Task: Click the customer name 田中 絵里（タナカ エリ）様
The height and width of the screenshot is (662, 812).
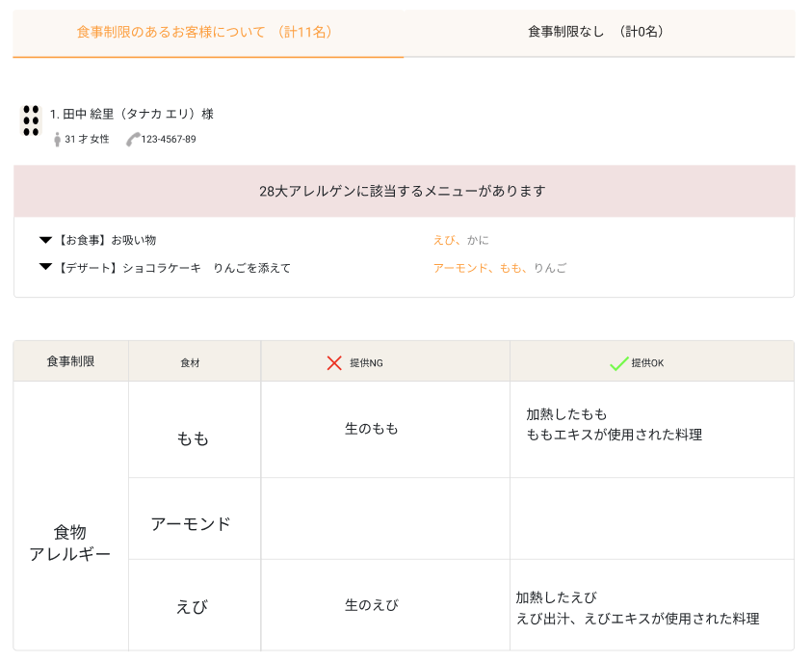Action: 136,113
